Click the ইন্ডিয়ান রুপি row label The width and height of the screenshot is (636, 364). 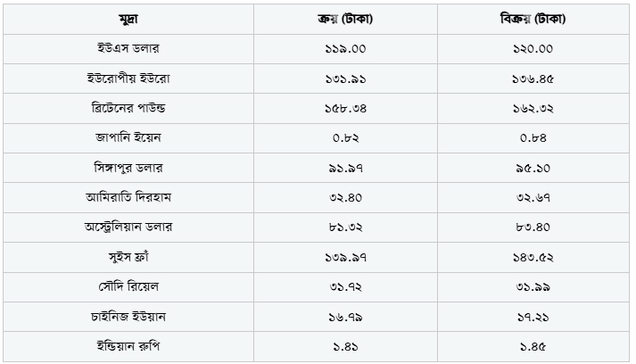pos(128,346)
